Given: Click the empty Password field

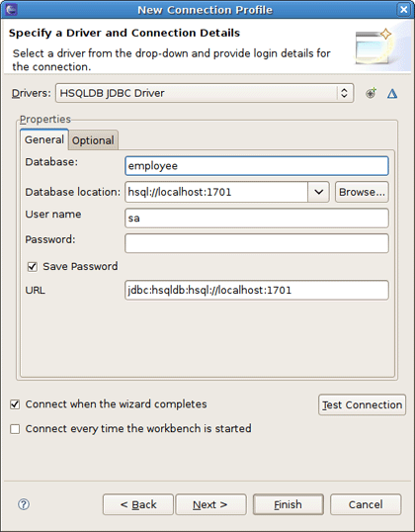Looking at the screenshot, I should coord(257,243).
